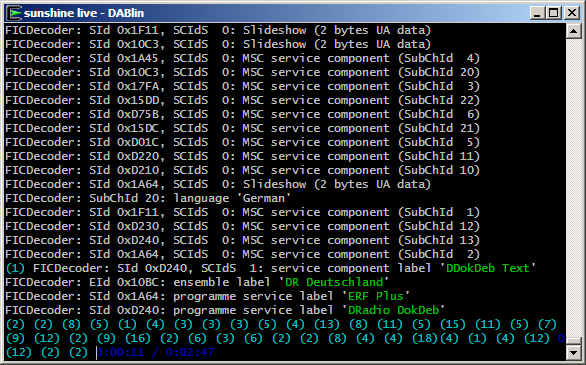586x365 pixels.
Task: Open the DABlin window system menu icon
Action: tap(15, 13)
